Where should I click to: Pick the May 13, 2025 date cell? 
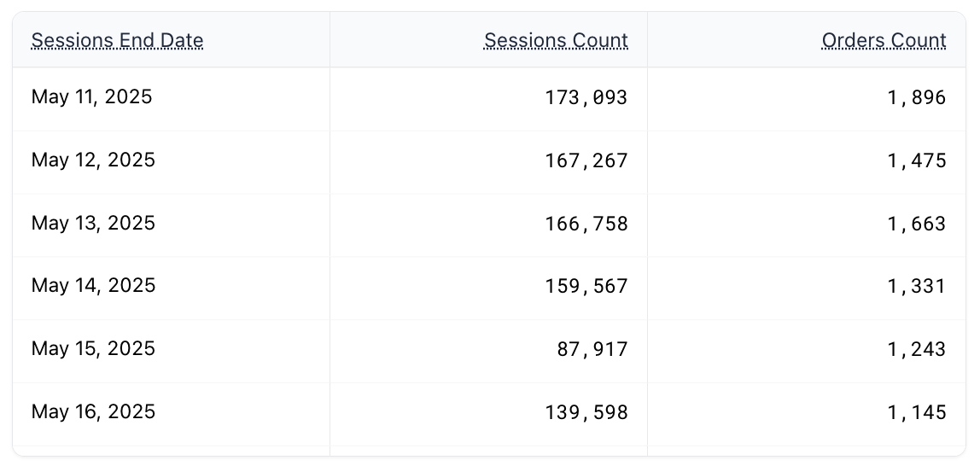click(93, 224)
